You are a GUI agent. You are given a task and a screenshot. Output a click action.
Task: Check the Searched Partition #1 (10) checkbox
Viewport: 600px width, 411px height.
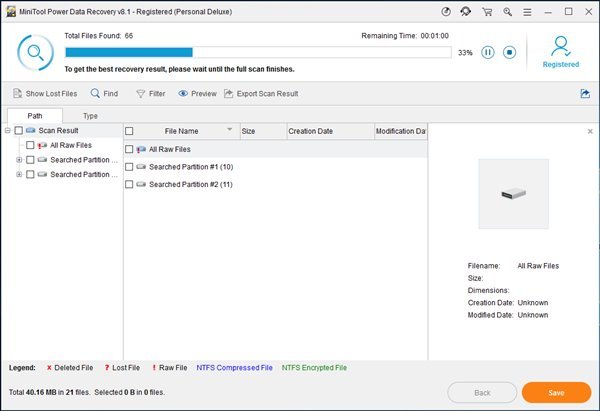(x=130, y=167)
